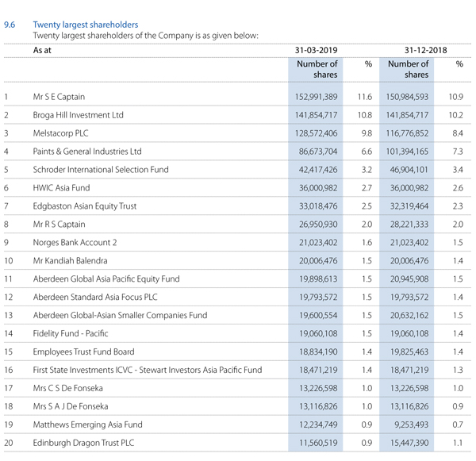This screenshot has width=476, height=461.
Task: Click share count '28,221,333'
Action: coord(409,225)
